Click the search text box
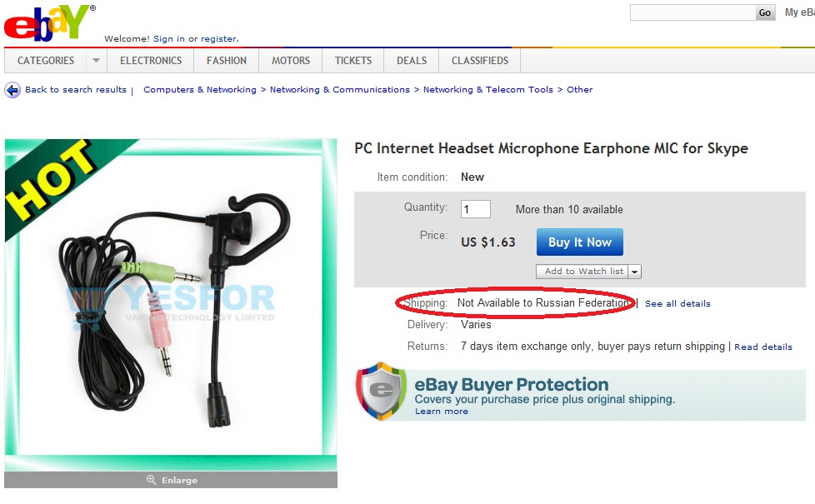This screenshot has height=504, width=815. pos(692,12)
